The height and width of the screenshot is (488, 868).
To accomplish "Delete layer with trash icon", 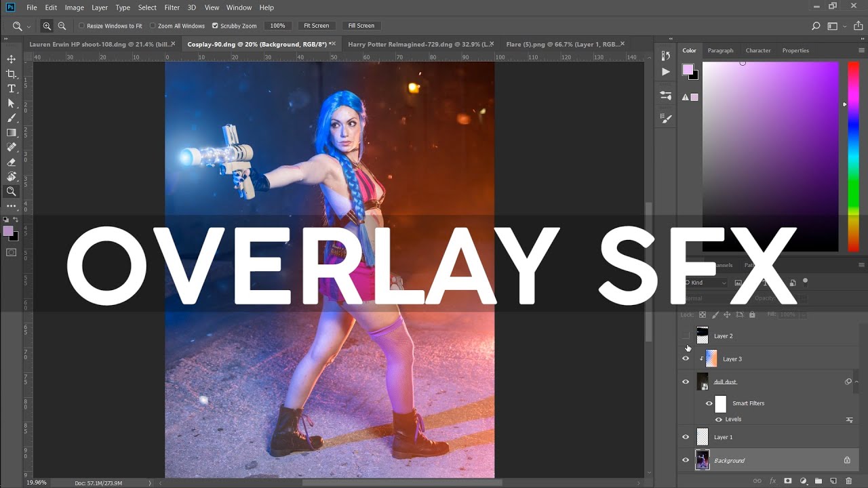I will point(849,481).
